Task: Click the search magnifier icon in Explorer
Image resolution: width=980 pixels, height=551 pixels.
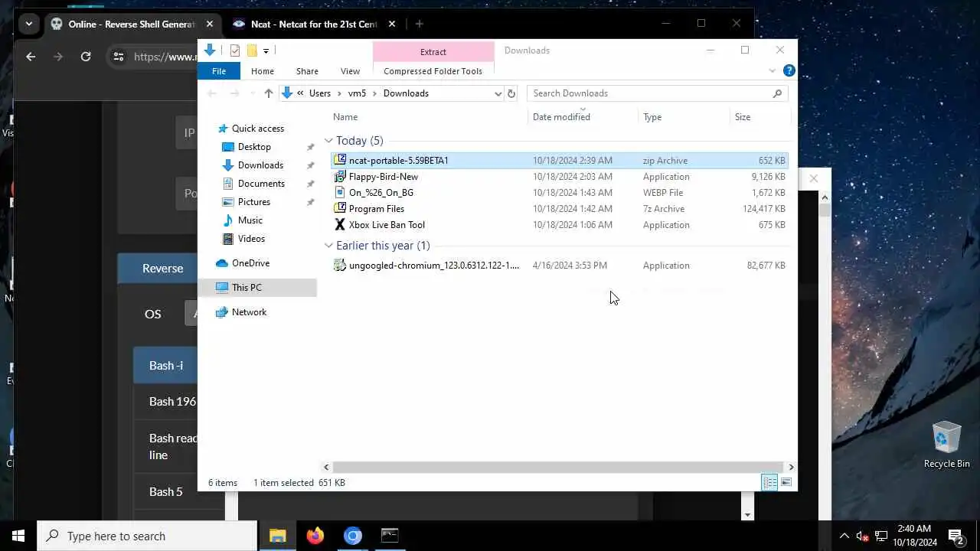Action: (777, 93)
